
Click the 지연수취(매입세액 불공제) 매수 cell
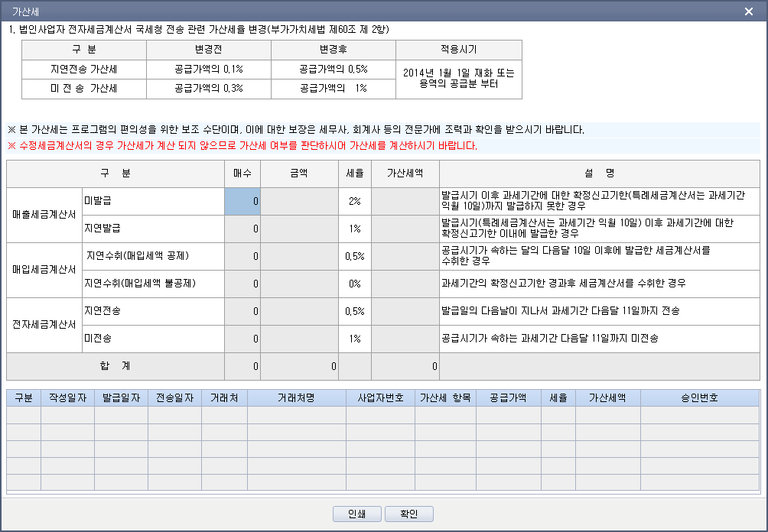click(x=242, y=284)
